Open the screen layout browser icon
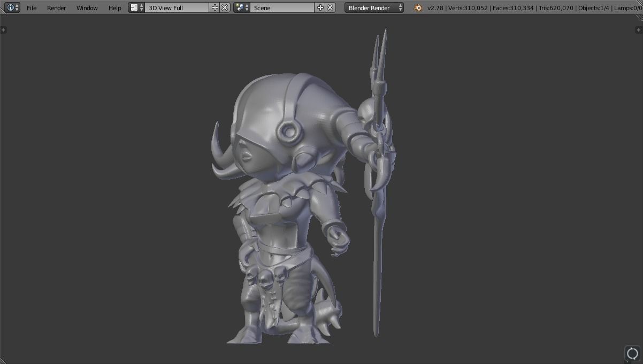This screenshot has height=364, width=643. pos(137,7)
